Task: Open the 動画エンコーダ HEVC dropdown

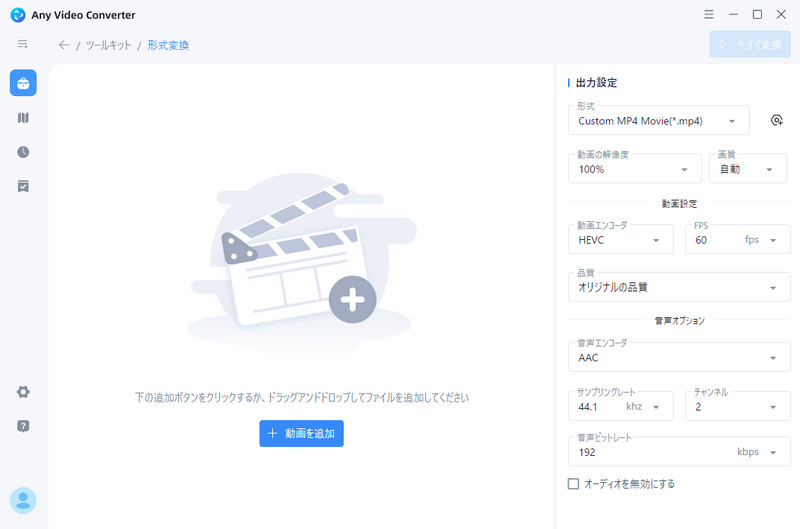Action: (620, 240)
